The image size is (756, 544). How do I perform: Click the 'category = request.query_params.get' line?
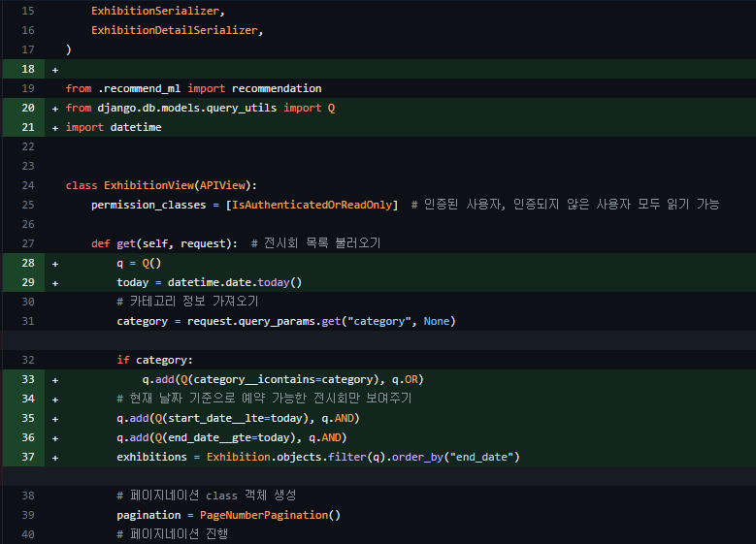pyautogui.click(x=286, y=321)
